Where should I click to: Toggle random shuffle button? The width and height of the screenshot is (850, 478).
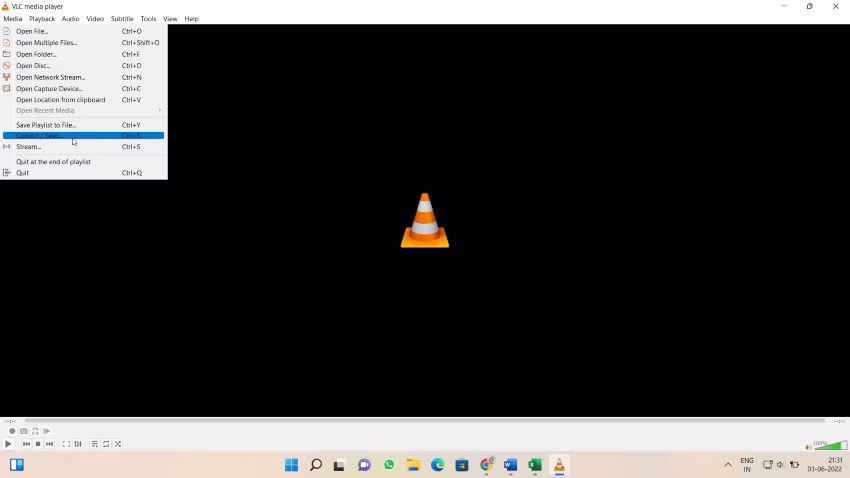[118, 444]
